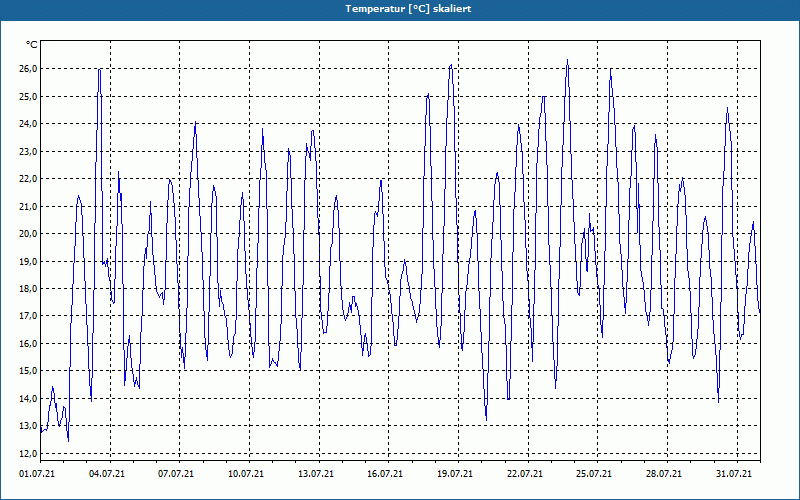This screenshot has height=500, width=800.
Task: Select the 21,0 y-axis label
Action: tap(29, 207)
